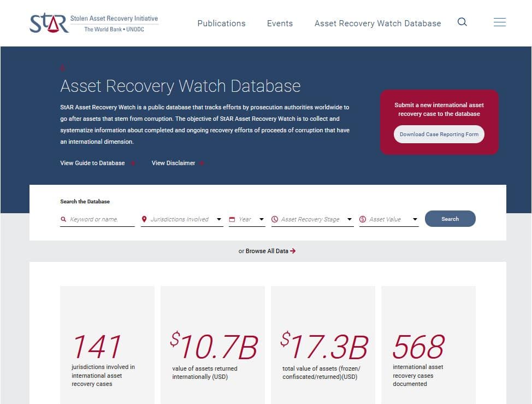Screen dimensions: 532x404
Task: Click the dollar icon in Asset Value field
Action: (363, 219)
